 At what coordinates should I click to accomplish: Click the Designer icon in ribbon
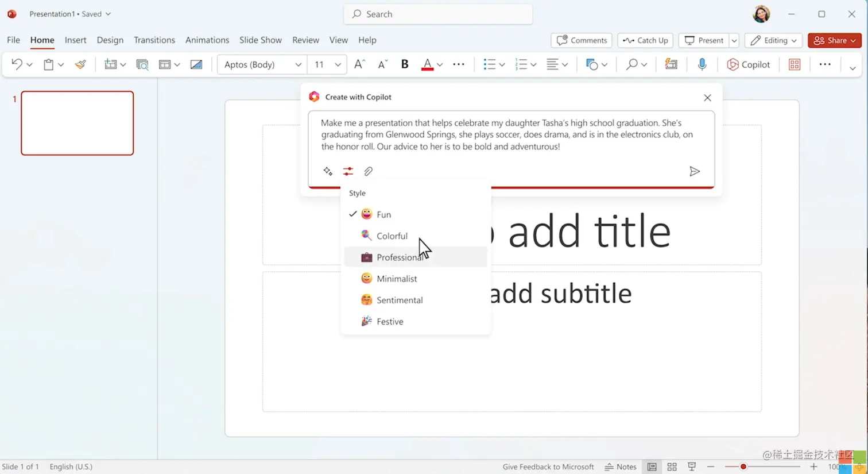pos(671,64)
